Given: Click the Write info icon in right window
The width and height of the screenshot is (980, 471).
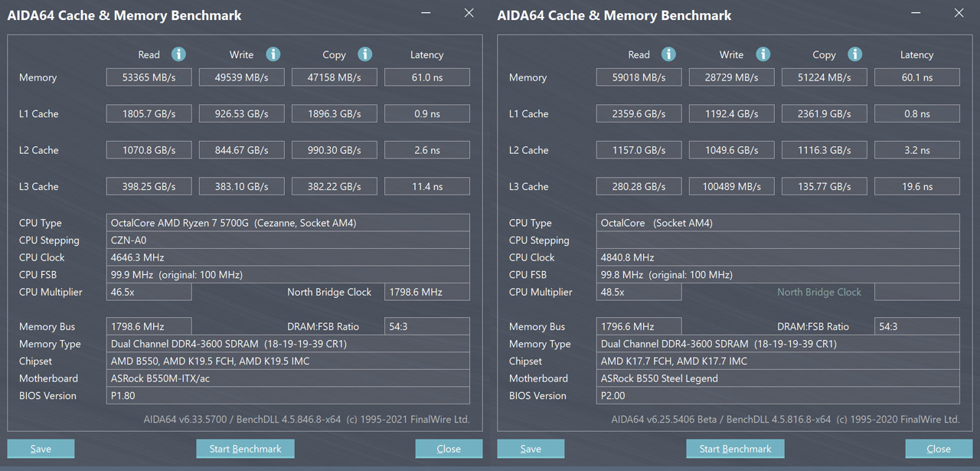Looking at the screenshot, I should coord(763,54).
